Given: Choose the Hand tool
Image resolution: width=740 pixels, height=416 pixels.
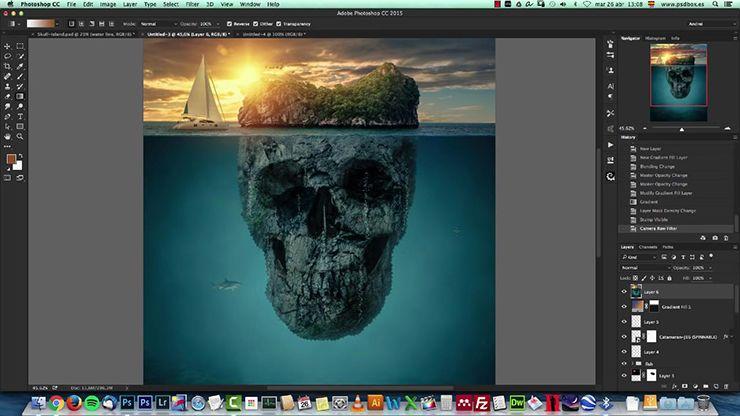Looking at the screenshot, I should [x=7, y=136].
